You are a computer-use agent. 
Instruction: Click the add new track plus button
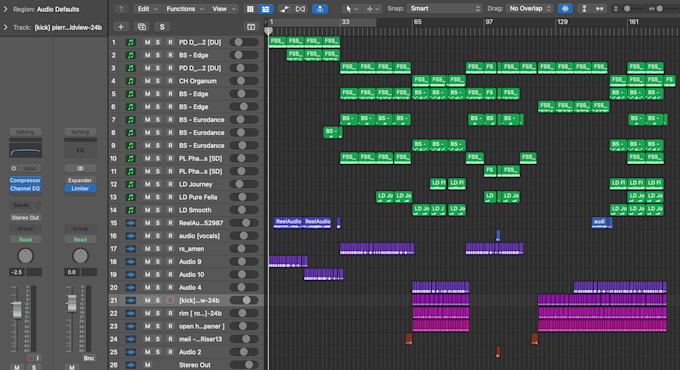[121, 27]
